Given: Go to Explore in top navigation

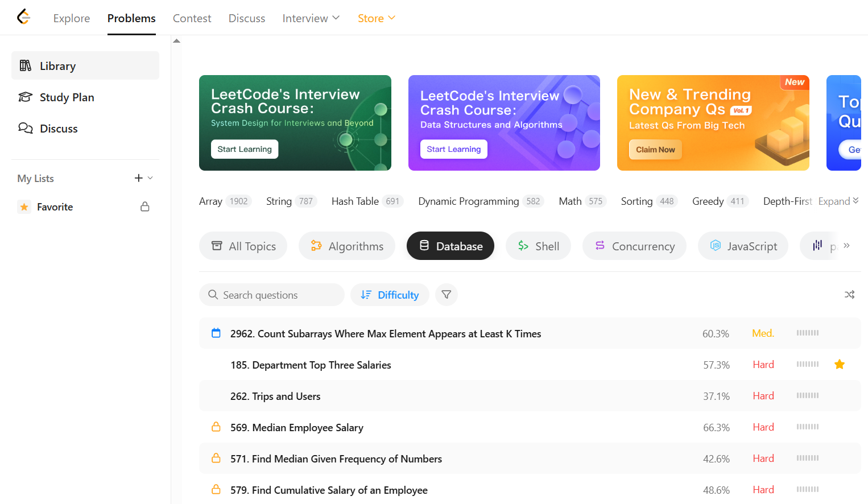Looking at the screenshot, I should [x=72, y=18].
